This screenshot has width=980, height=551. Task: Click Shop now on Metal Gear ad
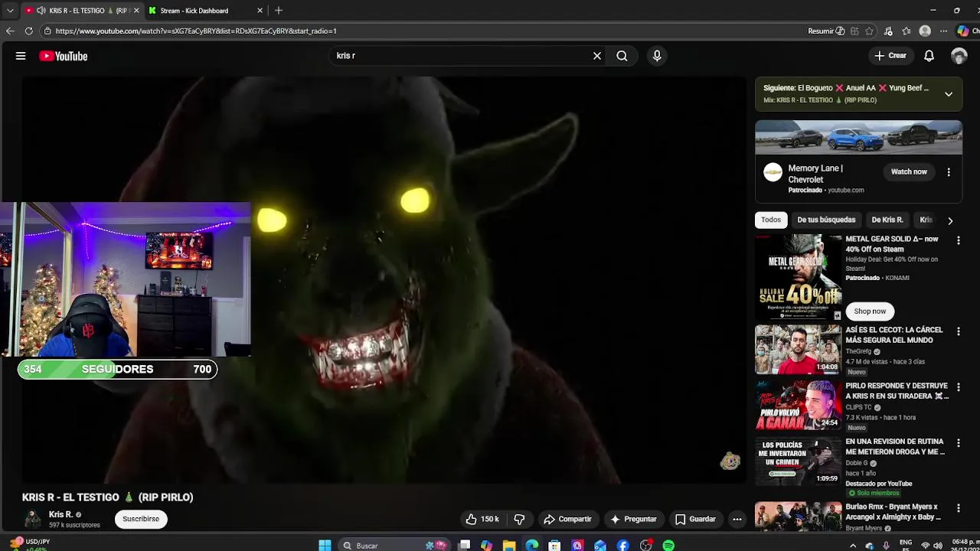click(x=870, y=311)
